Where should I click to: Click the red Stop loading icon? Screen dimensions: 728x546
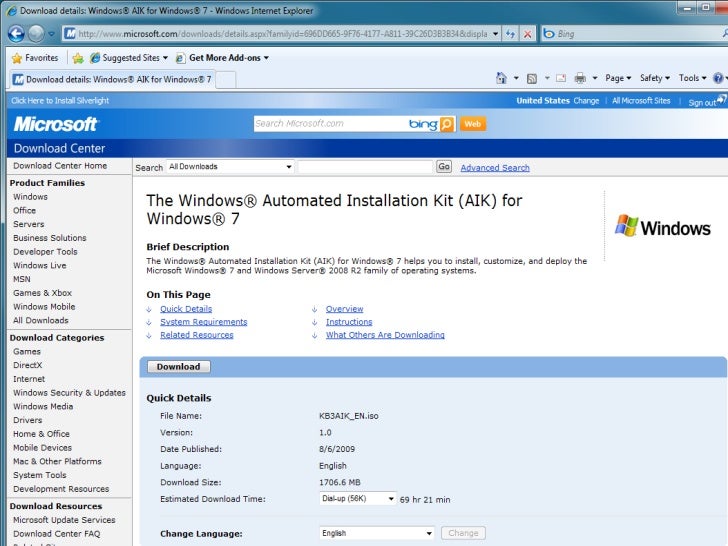(527, 34)
